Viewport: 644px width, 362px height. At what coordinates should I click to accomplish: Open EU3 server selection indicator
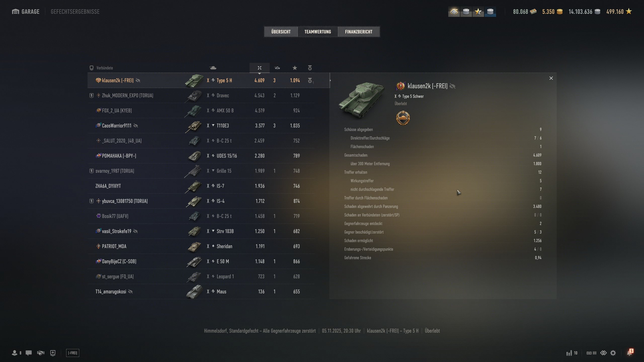(591, 353)
